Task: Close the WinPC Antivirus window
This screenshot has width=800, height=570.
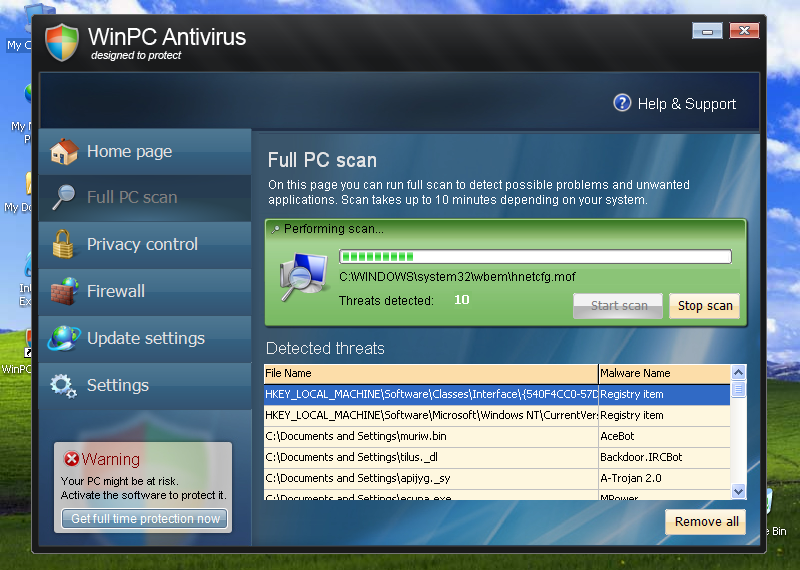Action: (744, 31)
